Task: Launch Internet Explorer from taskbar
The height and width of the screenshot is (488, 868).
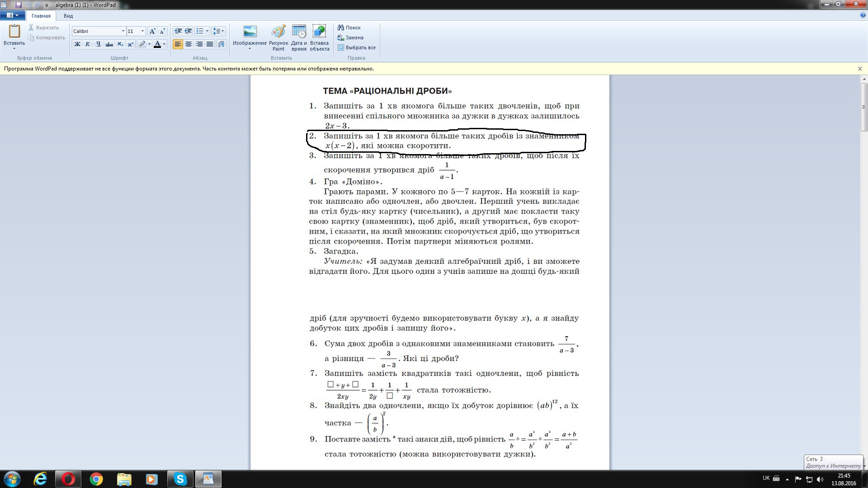Action: click(40, 479)
